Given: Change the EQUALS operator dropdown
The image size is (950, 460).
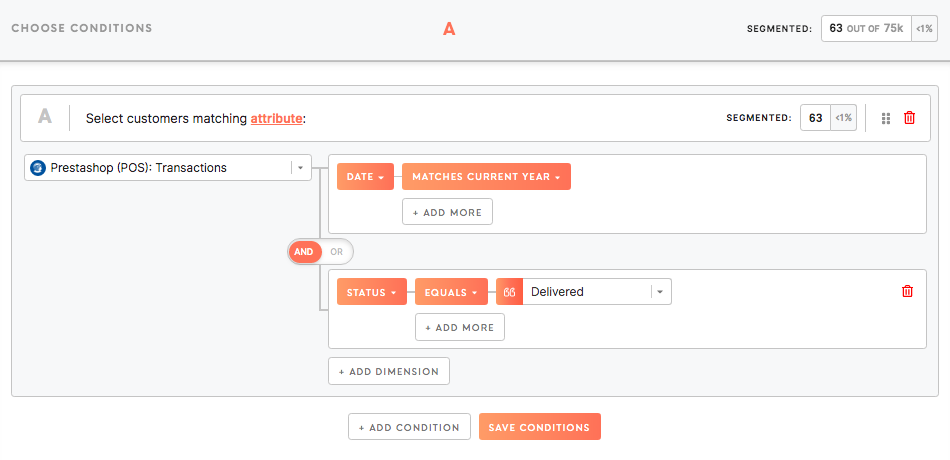Looking at the screenshot, I should click(x=451, y=292).
